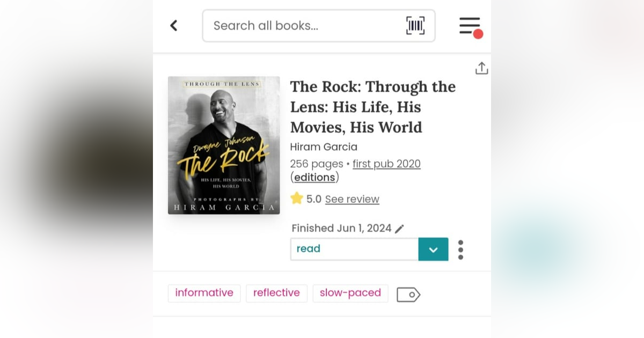Viewport: 644px width, 338px height.
Task: Open the reading status chevron arrow
Action: (x=433, y=249)
